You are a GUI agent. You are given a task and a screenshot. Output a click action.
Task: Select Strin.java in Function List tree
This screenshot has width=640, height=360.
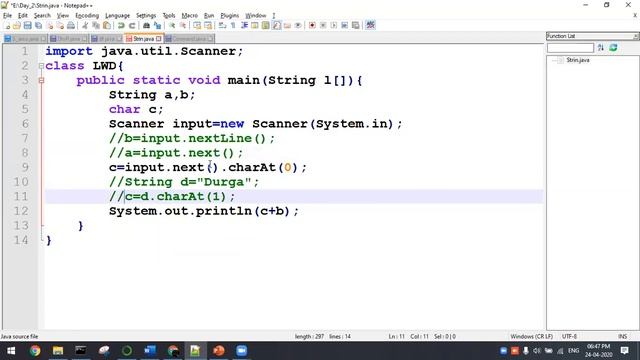pyautogui.click(x=578, y=60)
